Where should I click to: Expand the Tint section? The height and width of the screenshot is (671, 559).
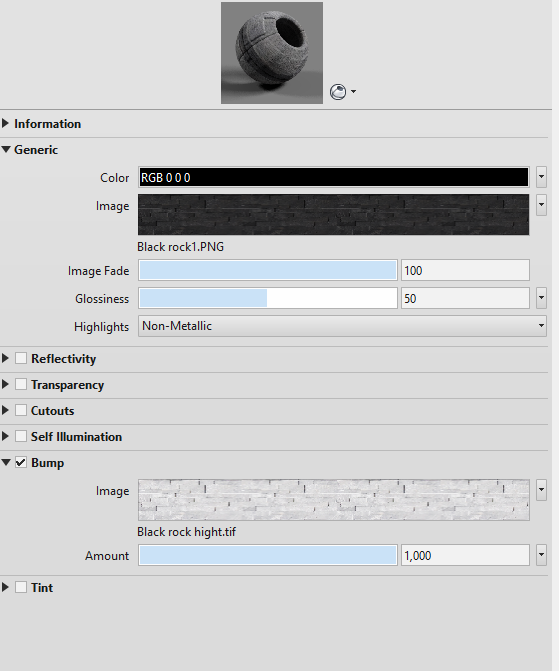click(5, 587)
